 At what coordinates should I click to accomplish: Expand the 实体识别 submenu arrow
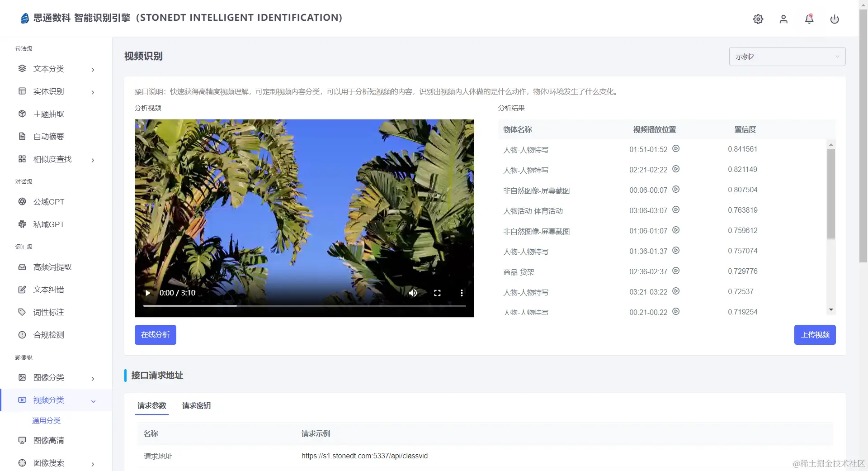click(93, 92)
